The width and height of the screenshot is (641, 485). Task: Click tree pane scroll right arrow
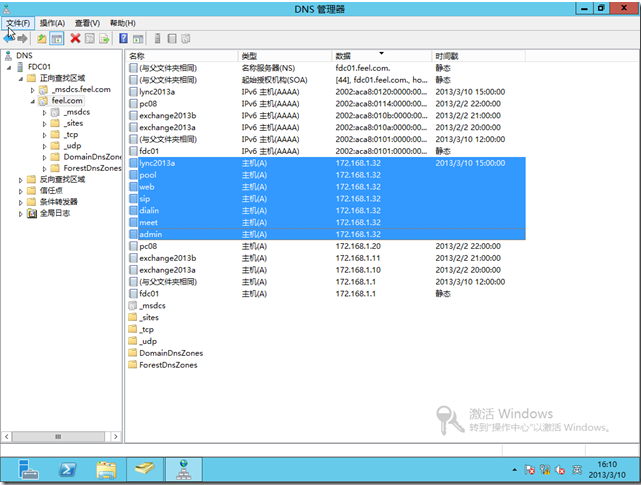coord(116,437)
